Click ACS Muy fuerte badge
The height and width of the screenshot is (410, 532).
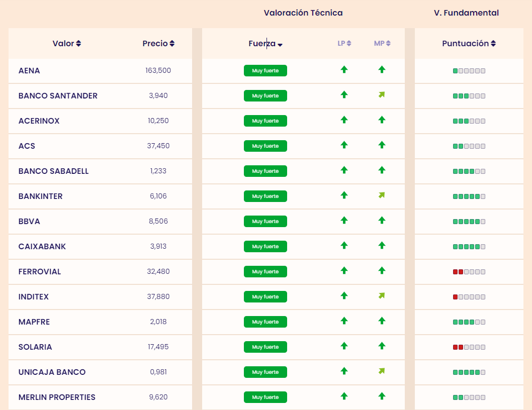(265, 146)
